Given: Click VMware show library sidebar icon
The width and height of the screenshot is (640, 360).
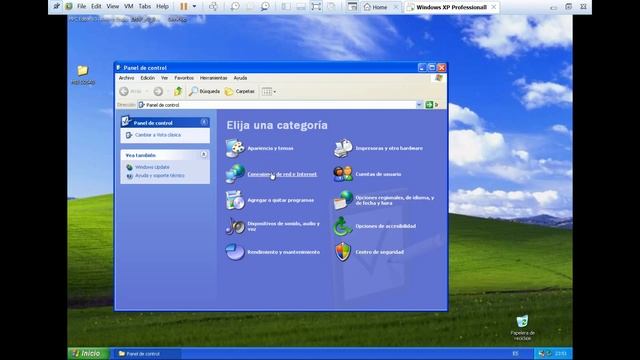Looking at the screenshot, I should (286, 7).
